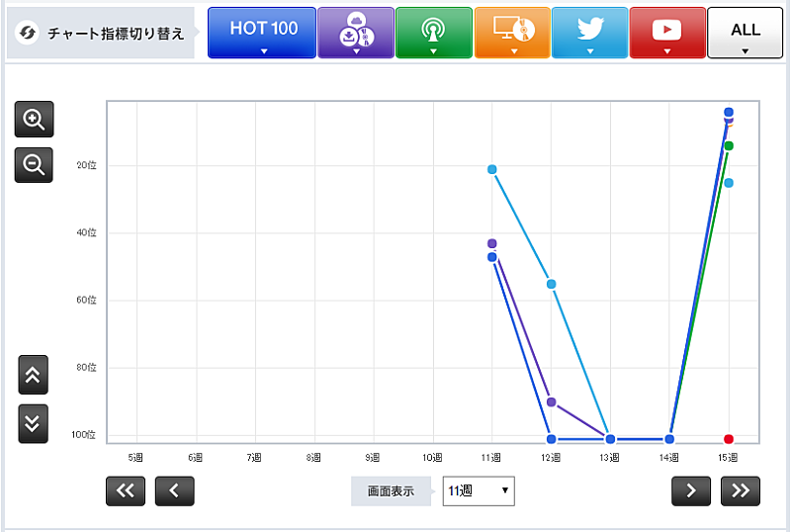Click the zoom out magnifier icon
The width and height of the screenshot is (791, 532).
[x=34, y=165]
